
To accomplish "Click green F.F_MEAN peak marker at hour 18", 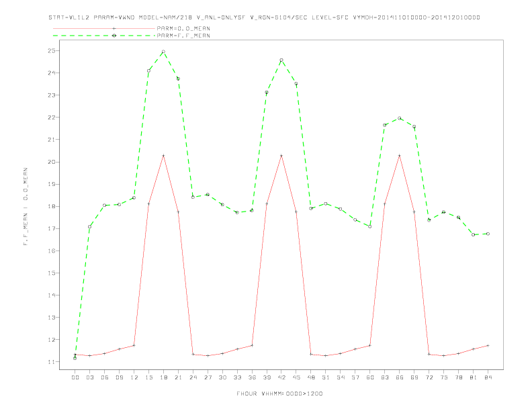I will [x=163, y=52].
